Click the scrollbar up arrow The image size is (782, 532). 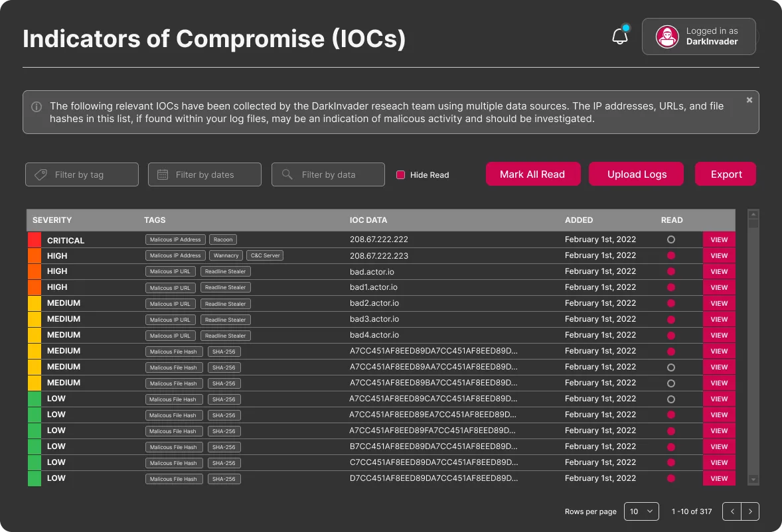point(753,214)
